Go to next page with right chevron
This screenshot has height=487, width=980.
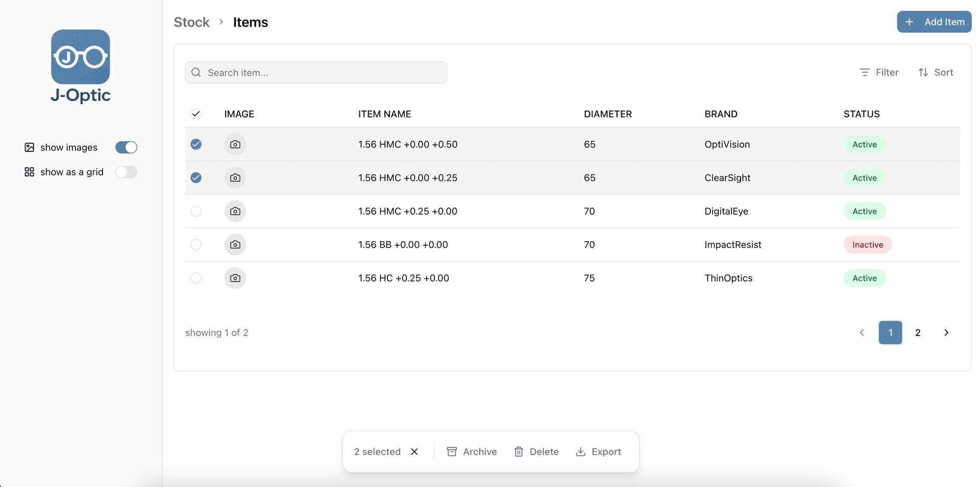click(946, 332)
